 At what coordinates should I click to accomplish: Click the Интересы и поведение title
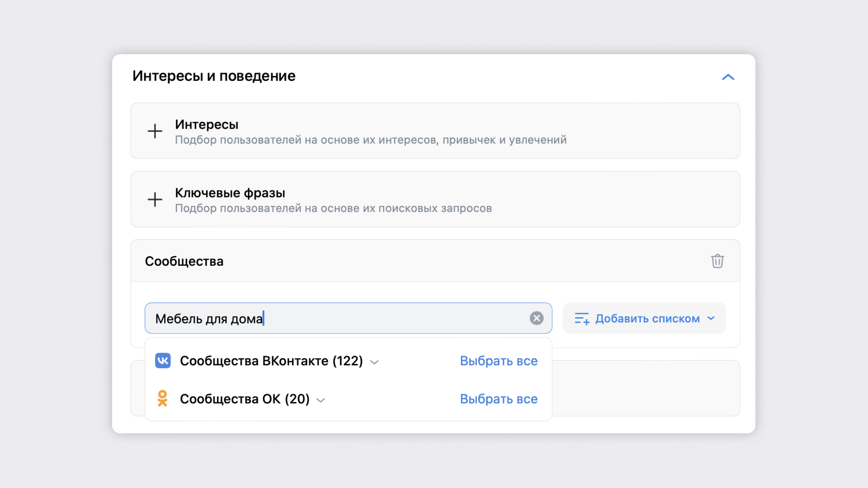click(214, 76)
